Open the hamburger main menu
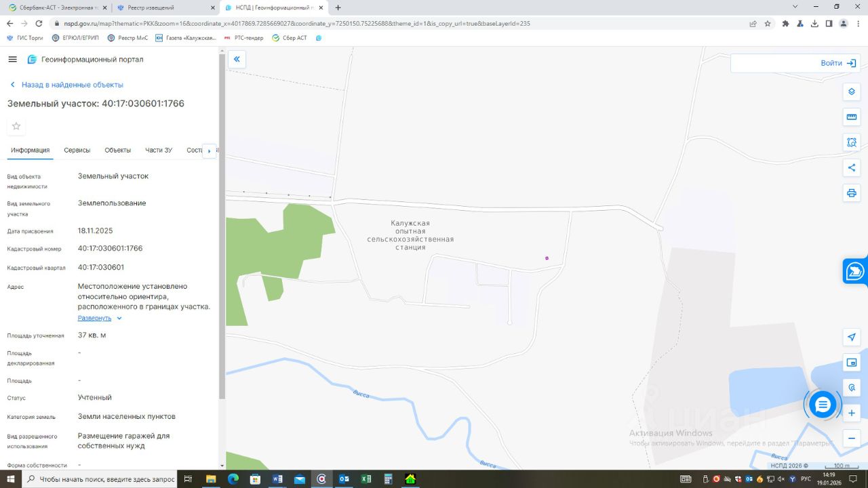The height and width of the screenshot is (488, 868). [x=12, y=60]
